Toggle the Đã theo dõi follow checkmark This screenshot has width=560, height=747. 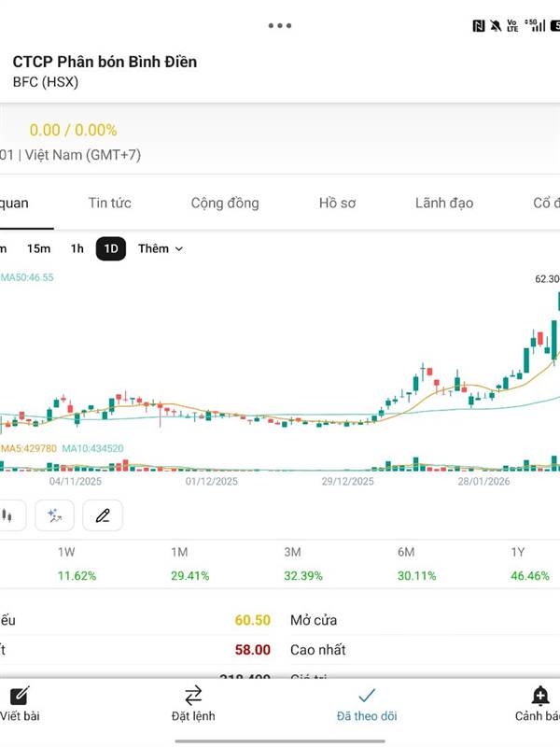[367, 696]
